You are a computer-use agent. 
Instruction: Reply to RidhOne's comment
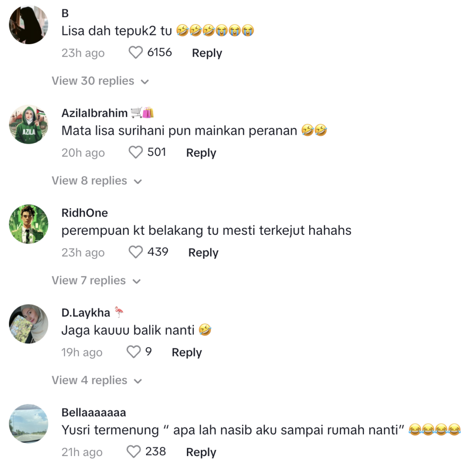[x=204, y=252]
